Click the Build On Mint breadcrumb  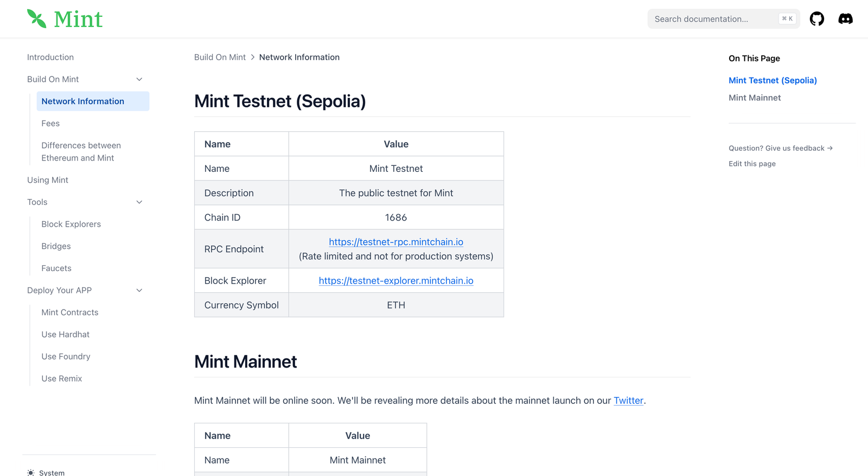click(x=220, y=57)
